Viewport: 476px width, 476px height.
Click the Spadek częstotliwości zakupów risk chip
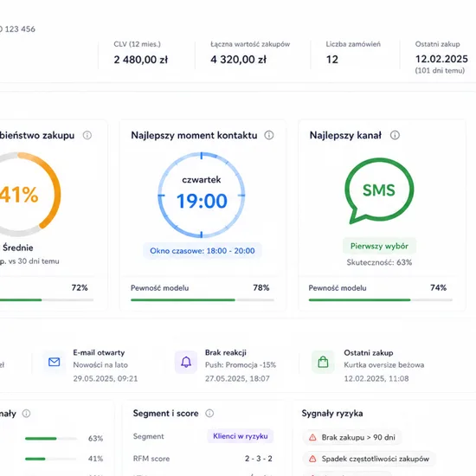point(370,459)
